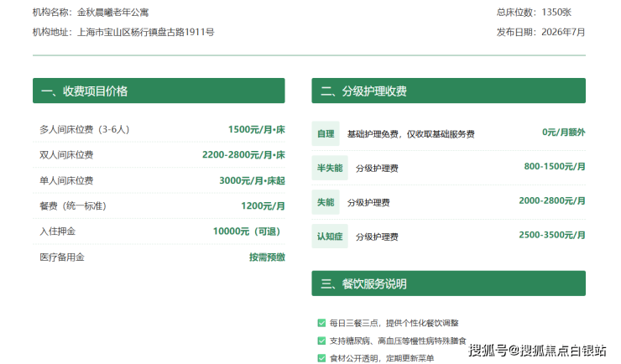This screenshot has height=364, width=621.
Task: Click the 2500-3500元/月 fee value
Action: tap(552, 235)
